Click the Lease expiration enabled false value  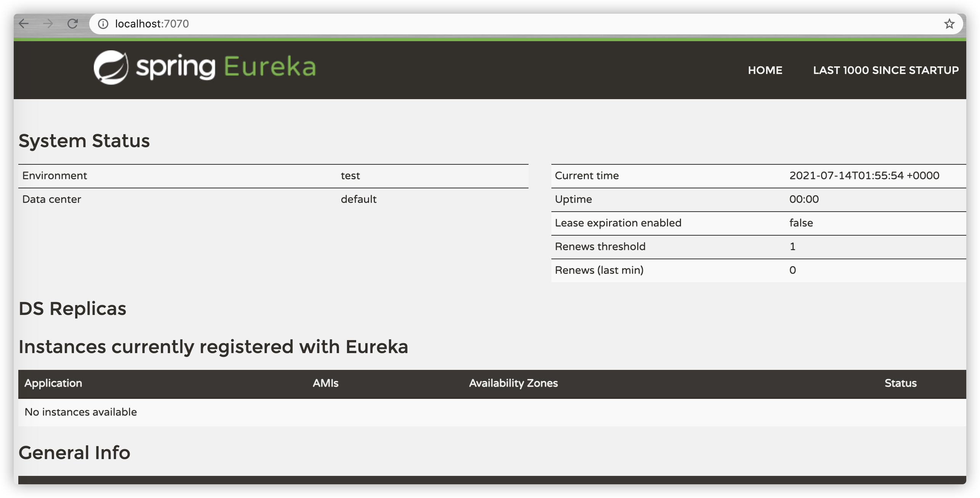click(x=801, y=223)
